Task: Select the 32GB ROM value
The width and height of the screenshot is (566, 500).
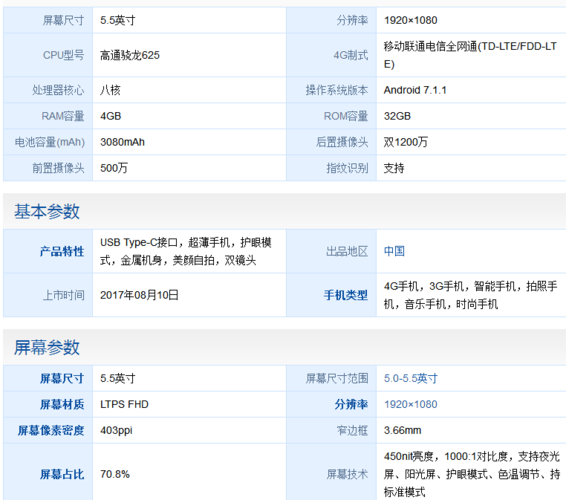Action: 397,116
